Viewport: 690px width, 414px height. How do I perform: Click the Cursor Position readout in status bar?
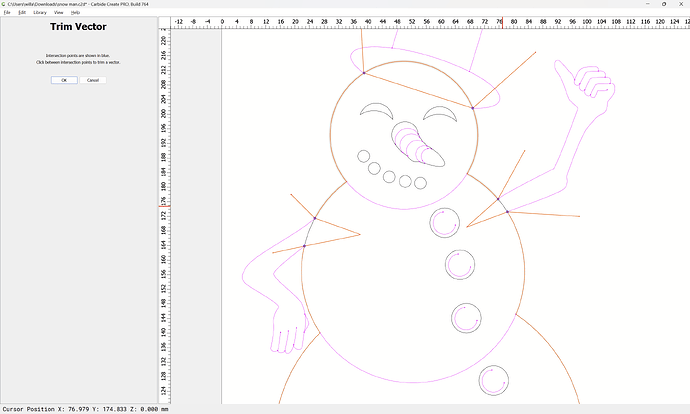85,409
